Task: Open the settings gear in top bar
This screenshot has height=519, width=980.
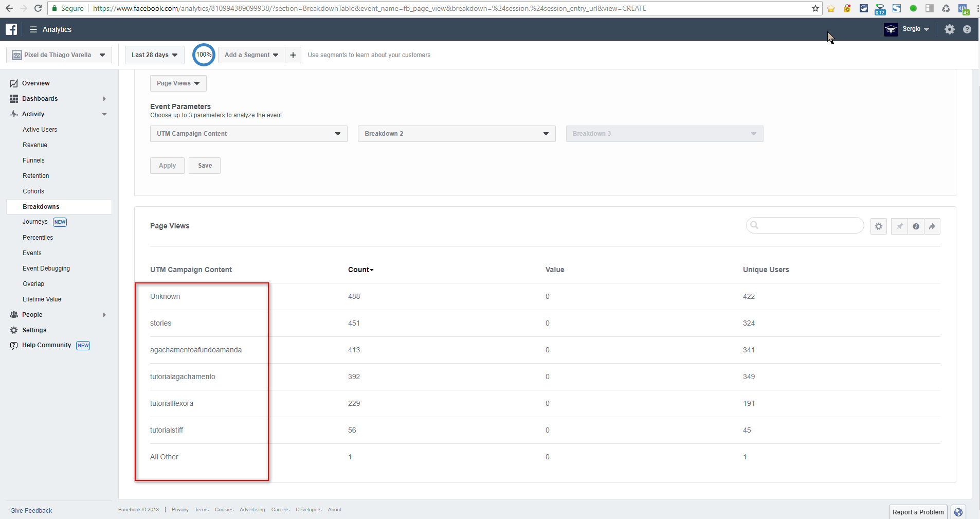Action: pos(949,29)
